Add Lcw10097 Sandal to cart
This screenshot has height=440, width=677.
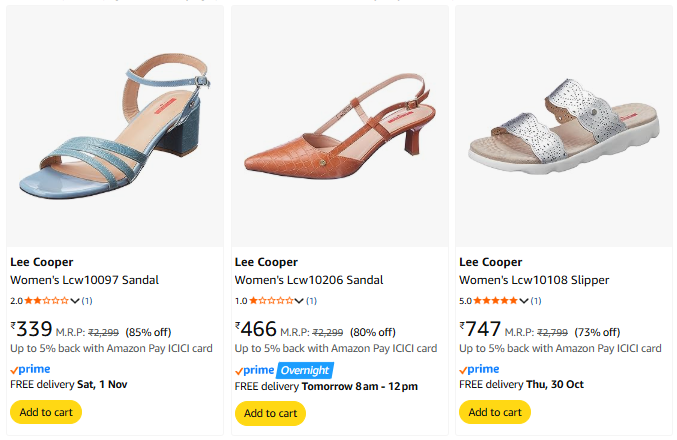[x=45, y=412]
